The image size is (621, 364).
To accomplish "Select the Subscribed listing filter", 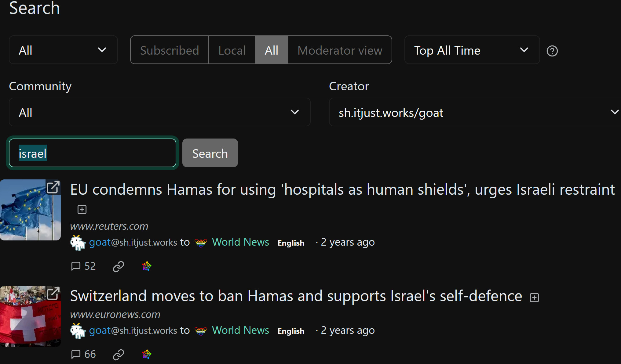I will point(170,50).
